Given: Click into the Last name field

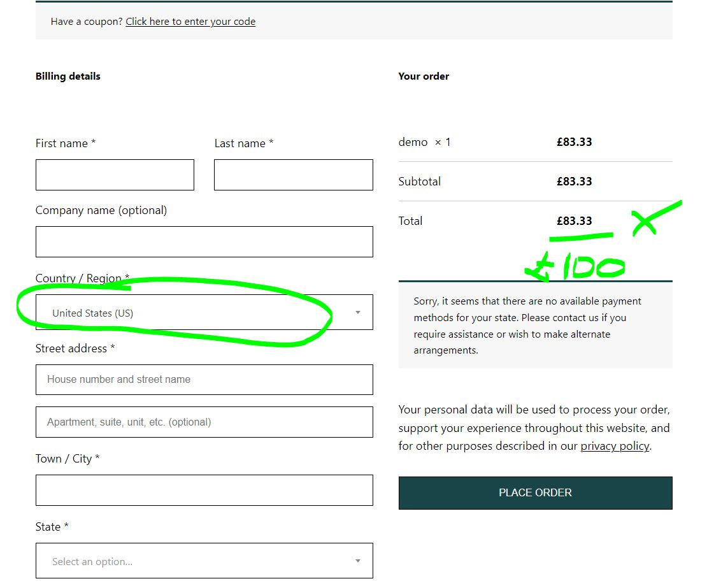Looking at the screenshot, I should pyautogui.click(x=294, y=175).
